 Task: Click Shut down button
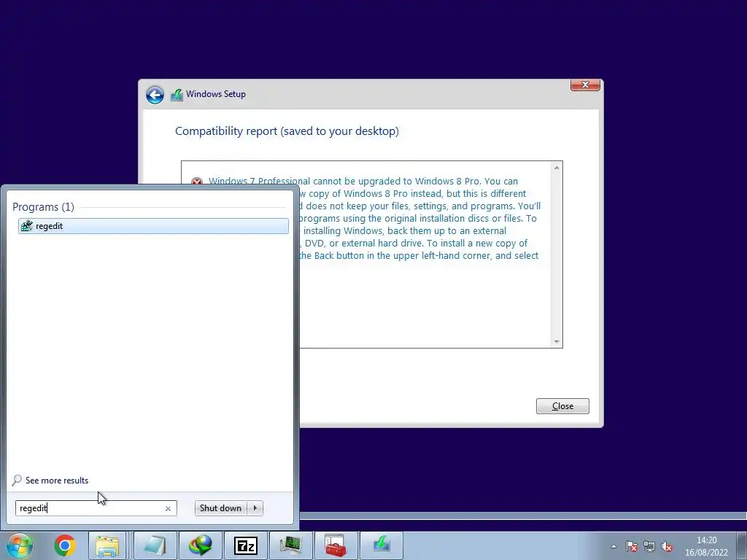[x=221, y=508]
